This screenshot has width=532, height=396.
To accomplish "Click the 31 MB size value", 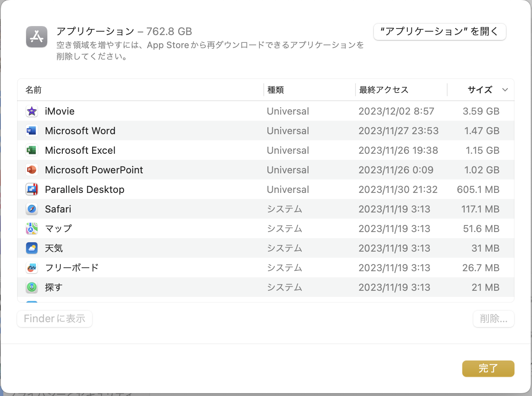I will click(486, 248).
